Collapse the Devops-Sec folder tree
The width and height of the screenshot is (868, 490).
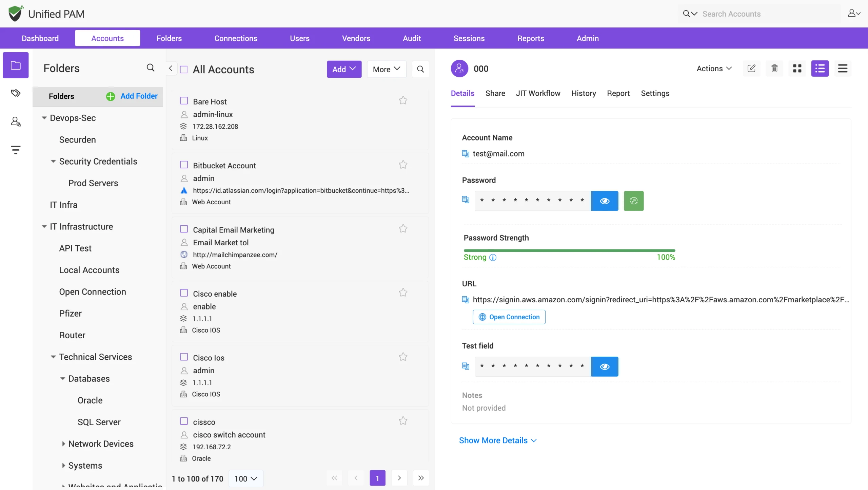click(44, 118)
